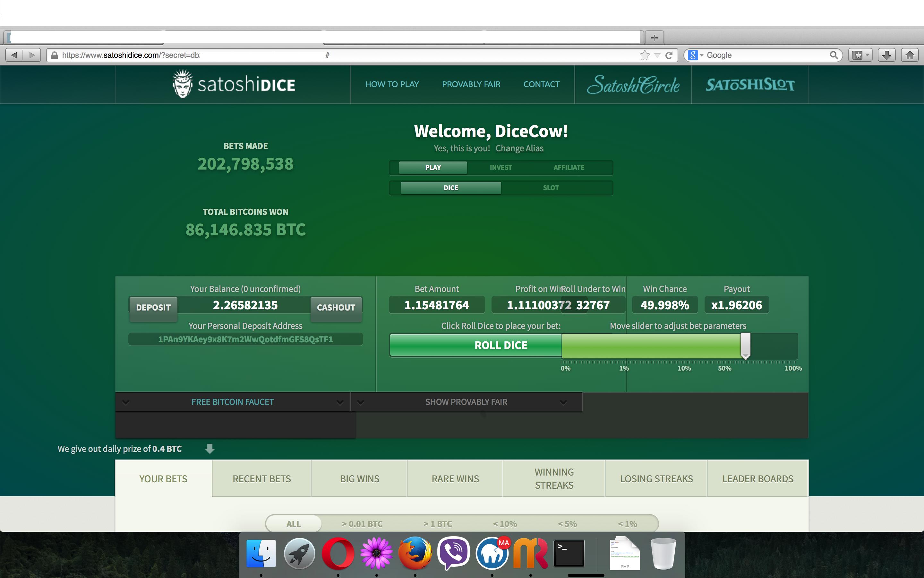Go back with browser back arrow
Viewport: 924px width, 578px height.
14,55
